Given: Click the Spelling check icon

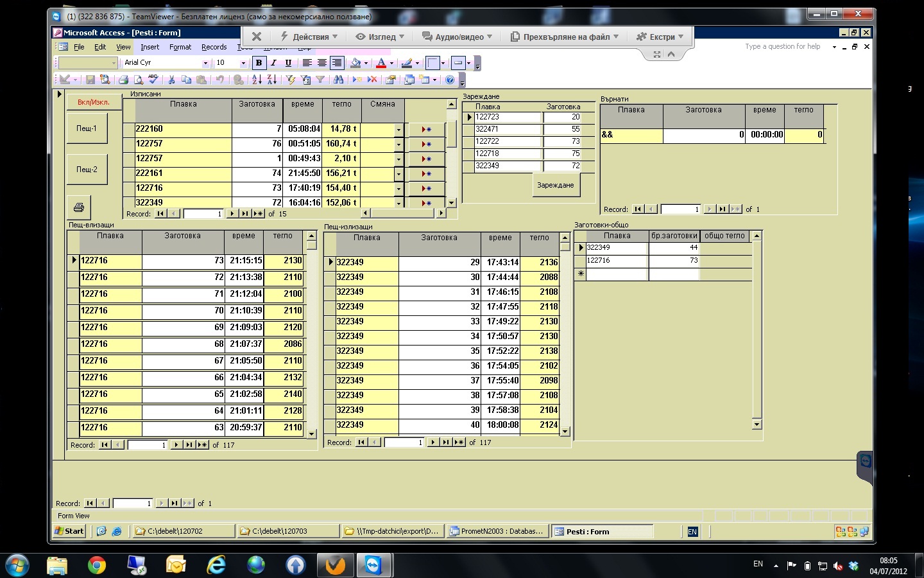Looking at the screenshot, I should tap(153, 80).
